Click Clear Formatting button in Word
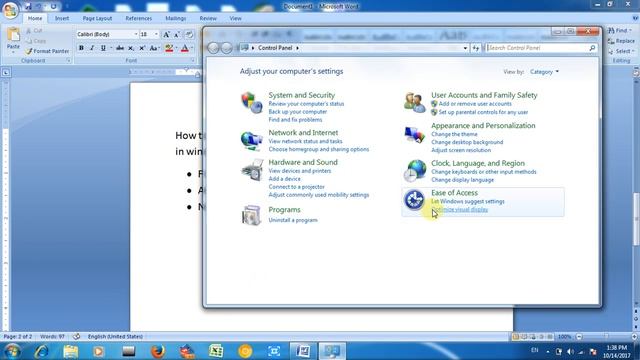The image size is (640, 360). point(189,35)
